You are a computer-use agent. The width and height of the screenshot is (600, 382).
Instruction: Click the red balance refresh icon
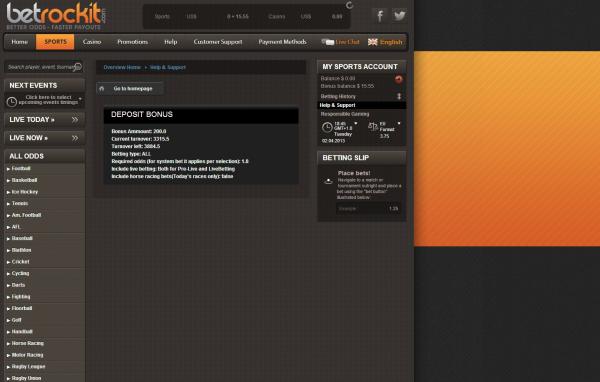click(x=399, y=79)
